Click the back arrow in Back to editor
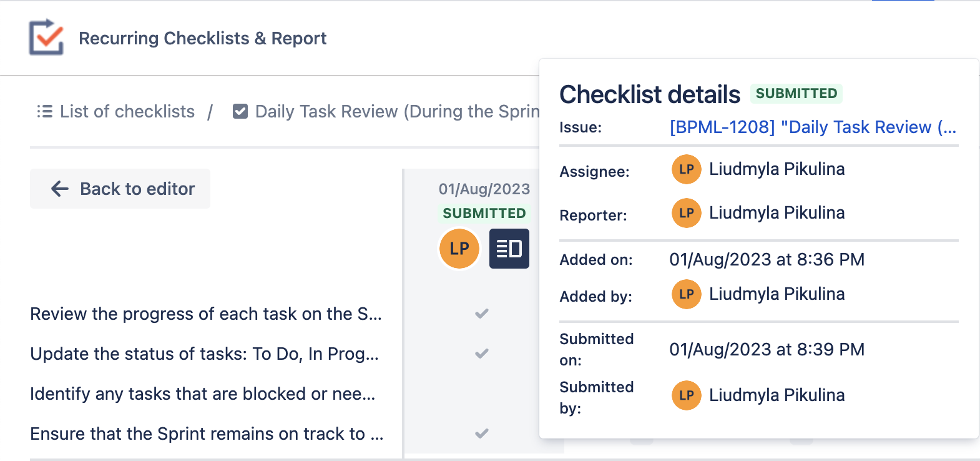The height and width of the screenshot is (461, 980). pyautogui.click(x=59, y=189)
